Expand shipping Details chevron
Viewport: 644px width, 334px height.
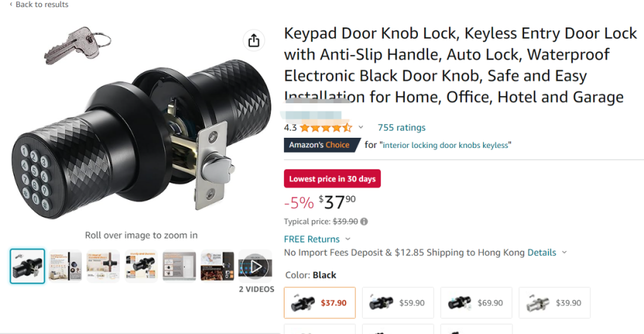click(565, 252)
